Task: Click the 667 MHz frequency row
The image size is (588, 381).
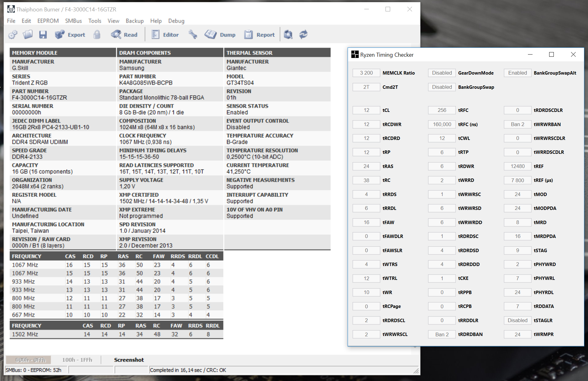Action: coord(116,315)
